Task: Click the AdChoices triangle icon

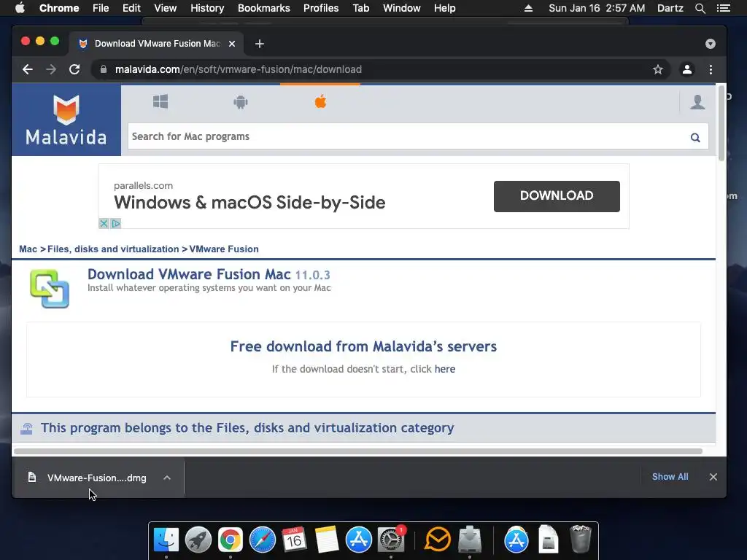Action: pos(116,223)
